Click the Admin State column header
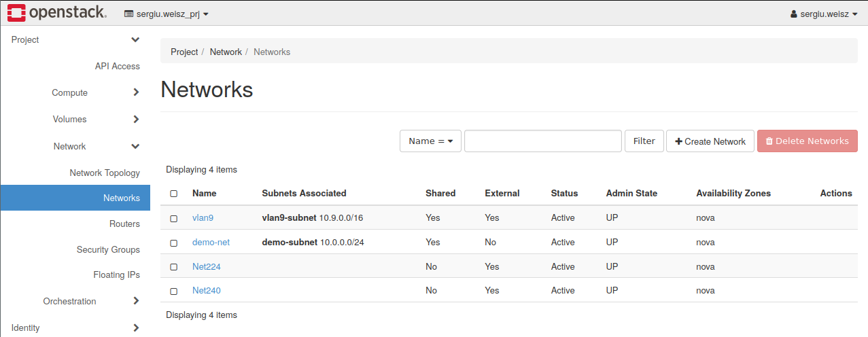 click(x=631, y=193)
